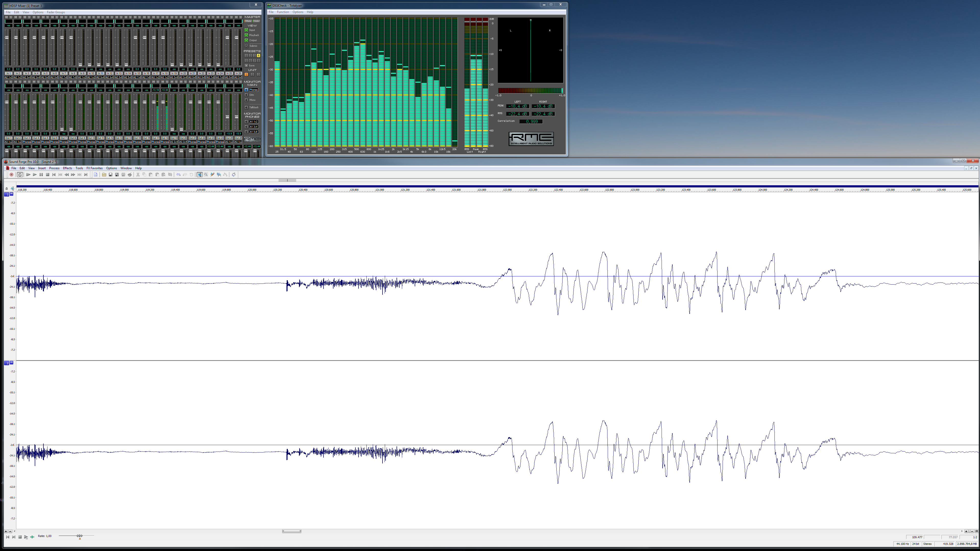Toggle Loop Playback in the transport toolbar
The width and height of the screenshot is (980, 551).
[x=20, y=175]
